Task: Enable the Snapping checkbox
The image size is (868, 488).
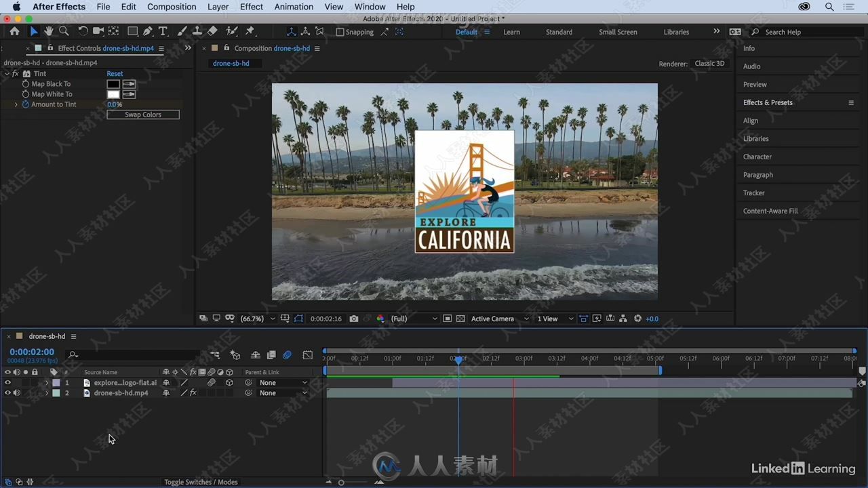Action: [x=340, y=32]
